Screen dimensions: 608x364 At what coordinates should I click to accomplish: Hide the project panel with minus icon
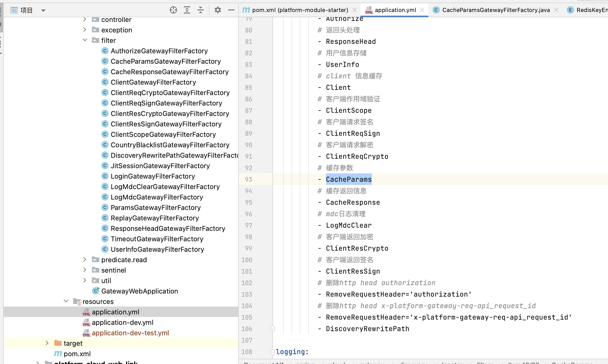click(x=231, y=10)
